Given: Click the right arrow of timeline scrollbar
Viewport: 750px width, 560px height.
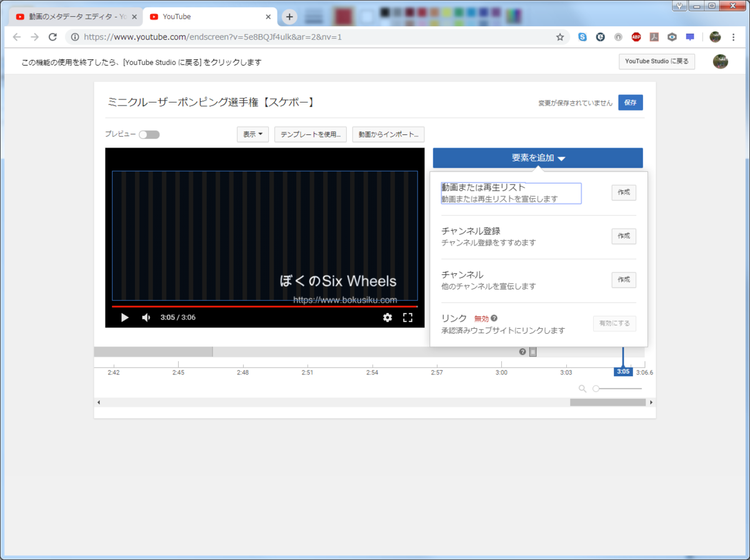Looking at the screenshot, I should [x=652, y=402].
